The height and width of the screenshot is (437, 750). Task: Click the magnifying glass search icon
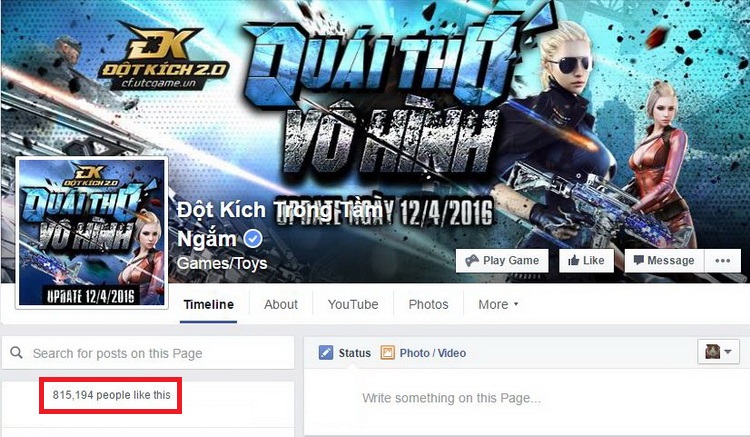(16, 353)
